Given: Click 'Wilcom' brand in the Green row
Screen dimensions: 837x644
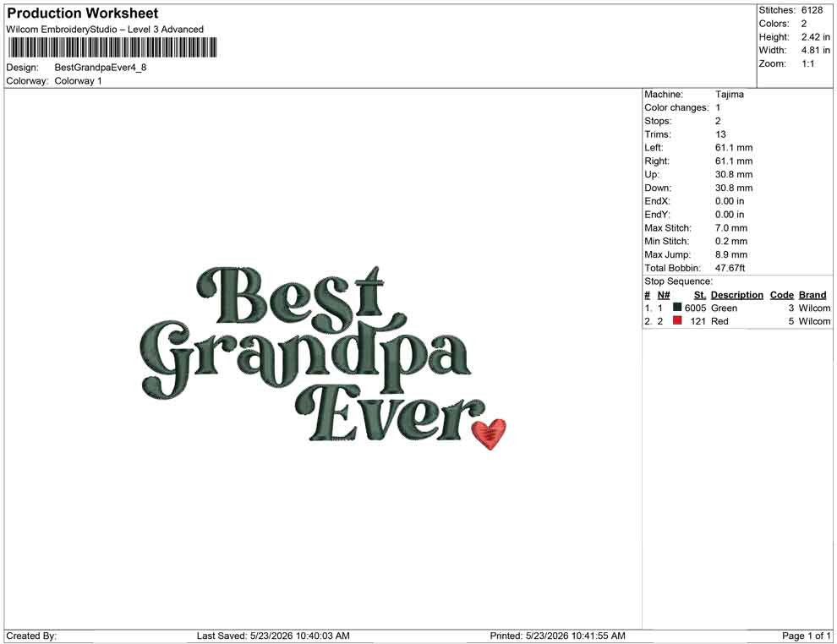Looking at the screenshot, I should [x=814, y=308].
